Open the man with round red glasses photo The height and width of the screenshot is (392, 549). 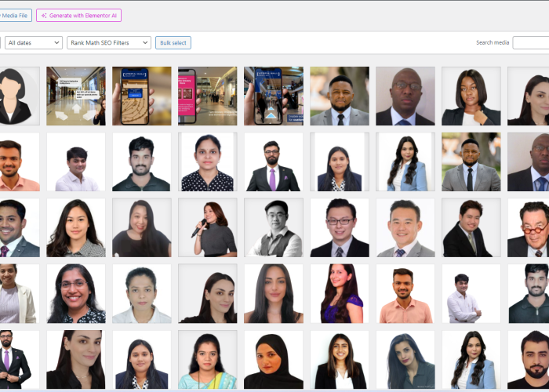click(x=529, y=227)
